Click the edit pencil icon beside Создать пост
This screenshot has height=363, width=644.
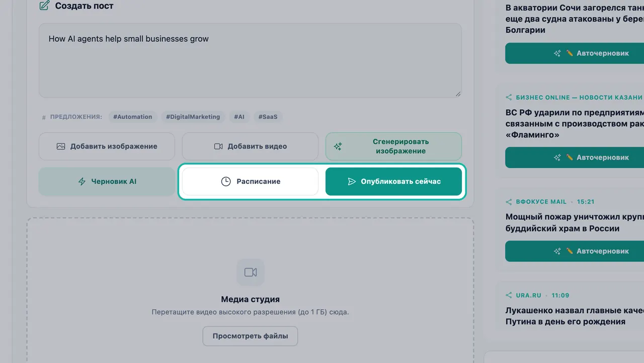click(x=44, y=6)
